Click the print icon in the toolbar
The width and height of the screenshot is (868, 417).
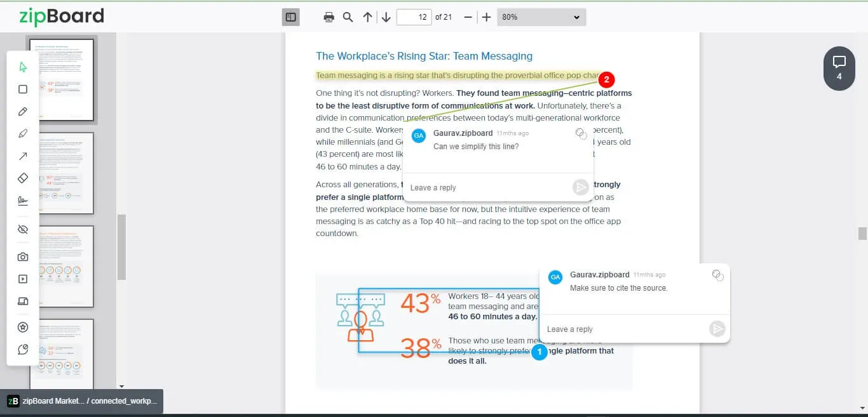[329, 17]
